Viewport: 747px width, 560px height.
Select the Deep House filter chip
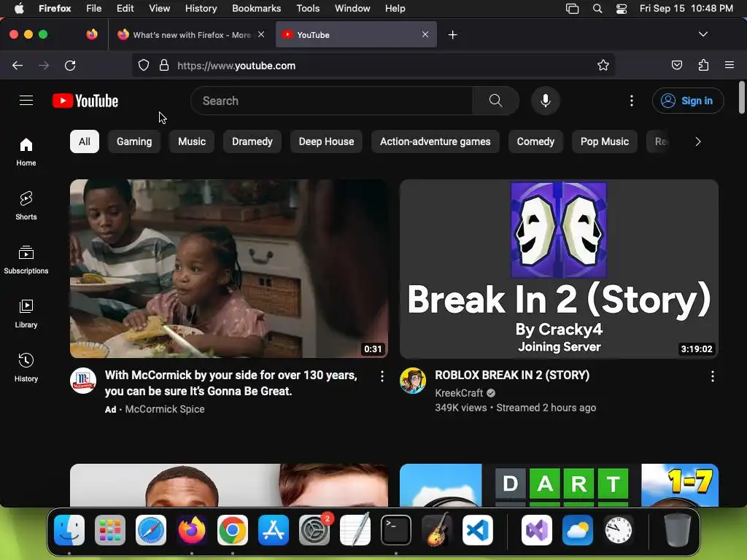pos(326,141)
